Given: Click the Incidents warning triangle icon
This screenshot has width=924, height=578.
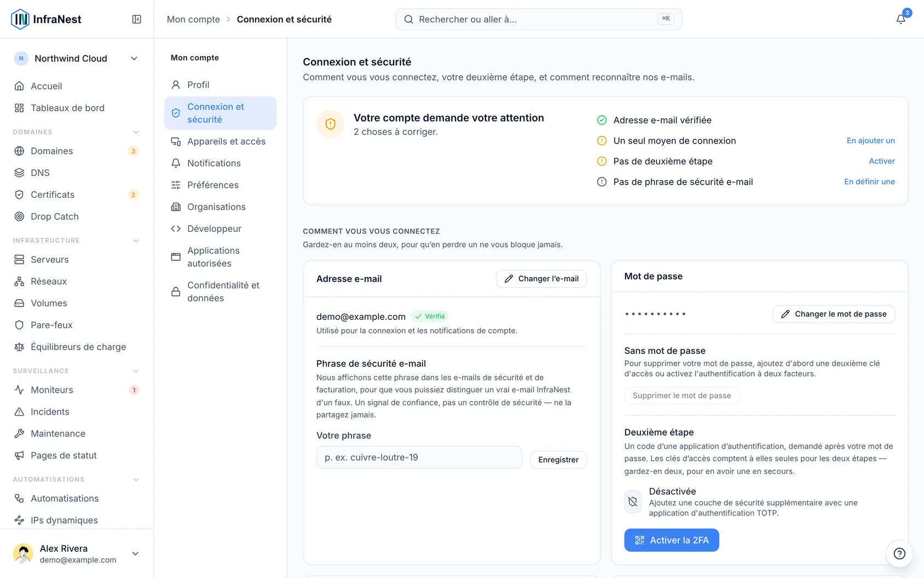Looking at the screenshot, I should [19, 411].
